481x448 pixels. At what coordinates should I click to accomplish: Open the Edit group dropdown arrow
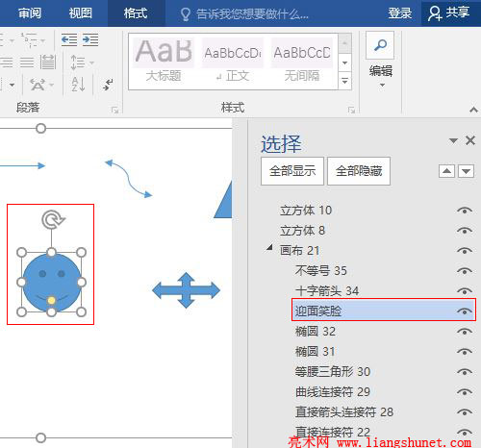click(x=382, y=85)
